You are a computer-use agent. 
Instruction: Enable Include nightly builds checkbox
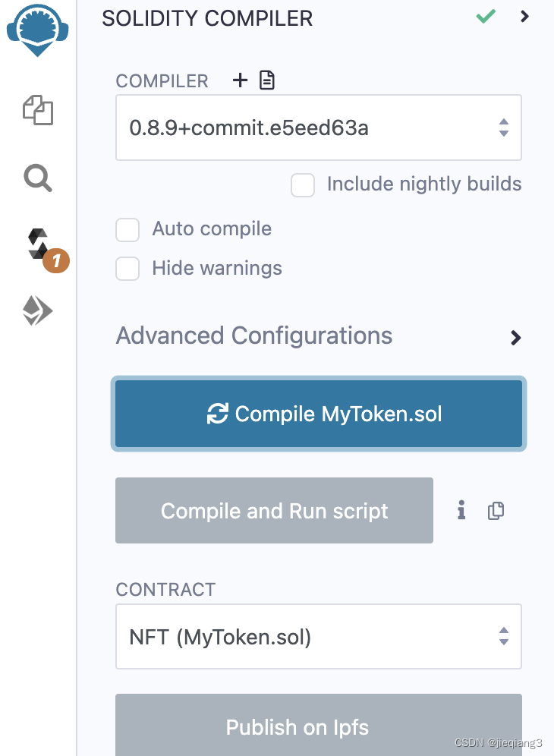[303, 185]
